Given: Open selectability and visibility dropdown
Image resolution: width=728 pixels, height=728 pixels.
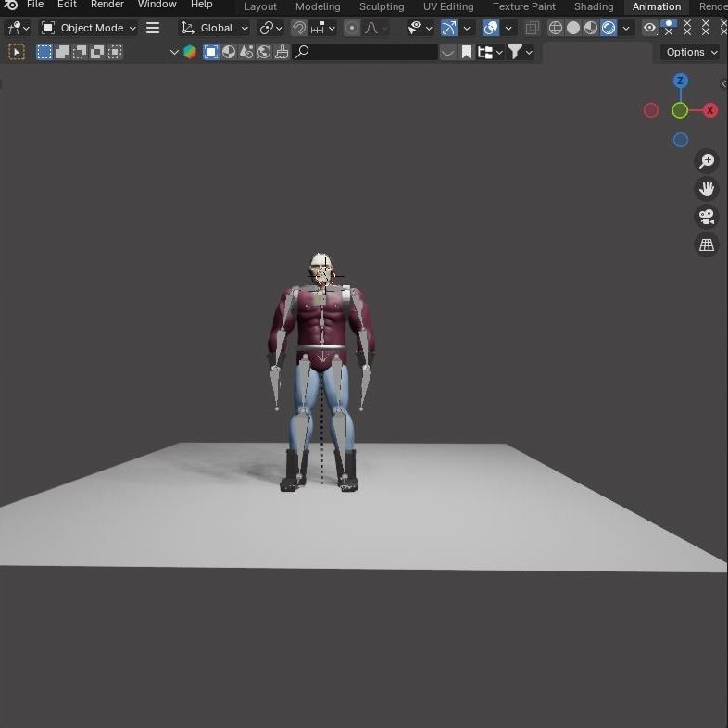Looking at the screenshot, I should [x=420, y=29].
